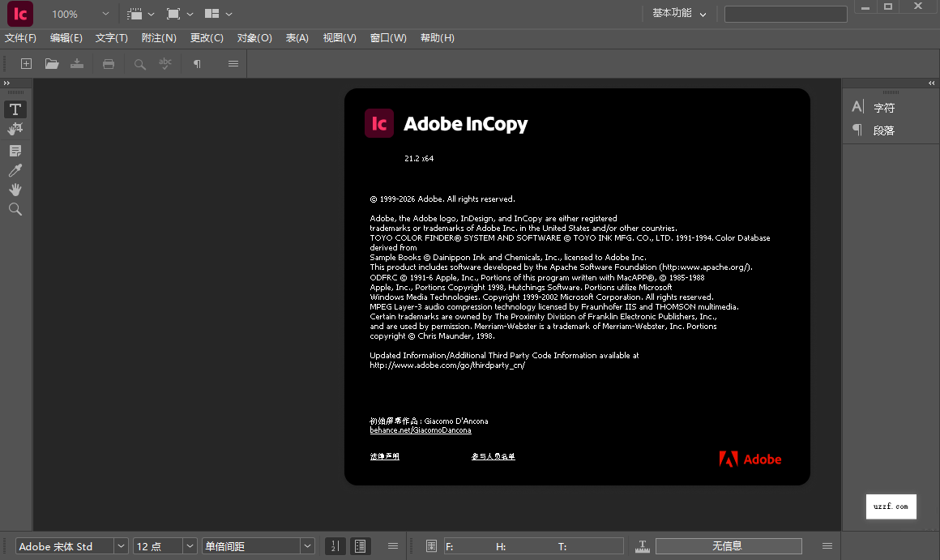Activate the Zoom tool
940x560 pixels.
click(x=15, y=209)
